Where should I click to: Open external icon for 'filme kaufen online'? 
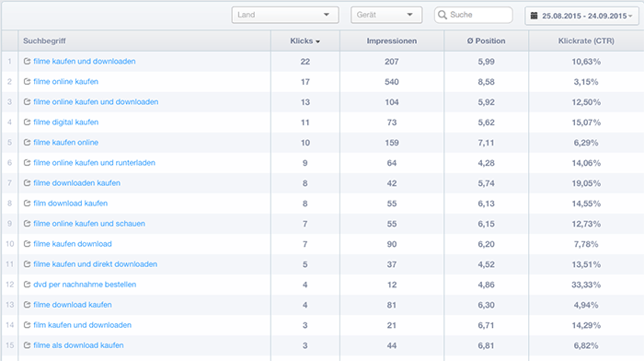tap(27, 142)
